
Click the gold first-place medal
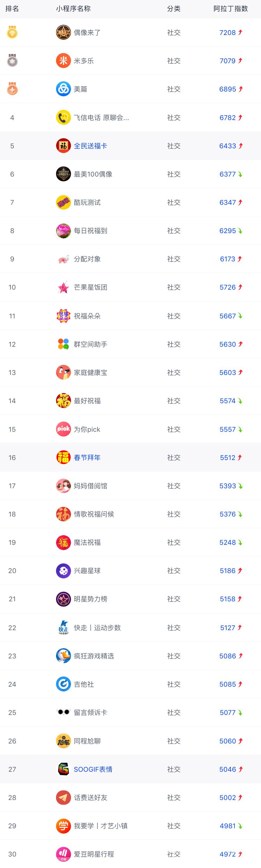click(x=12, y=32)
